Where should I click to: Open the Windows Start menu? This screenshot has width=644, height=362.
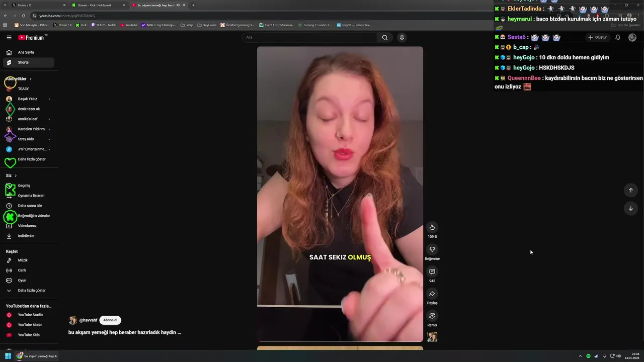click(x=8, y=356)
